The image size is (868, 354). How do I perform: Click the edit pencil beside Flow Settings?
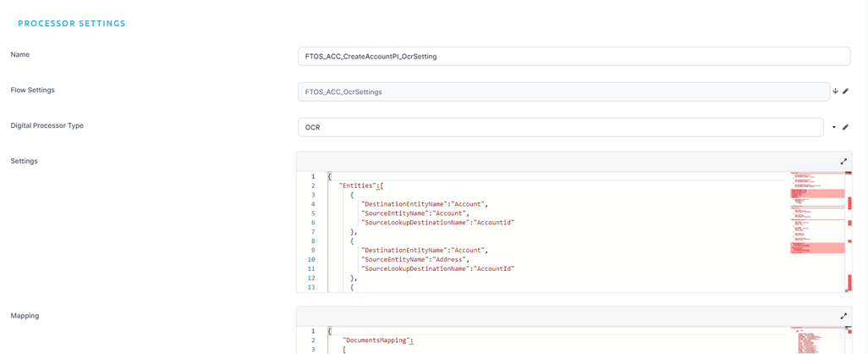(845, 91)
